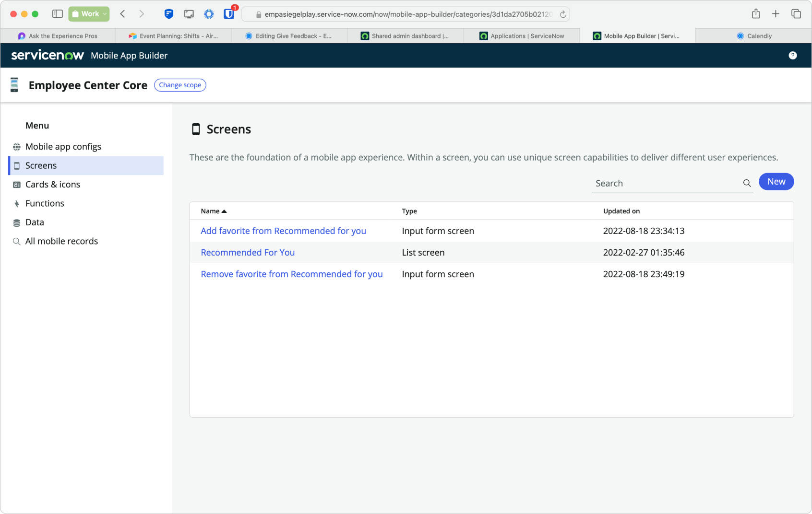
Task: Open the help question mark icon
Action: tap(792, 55)
